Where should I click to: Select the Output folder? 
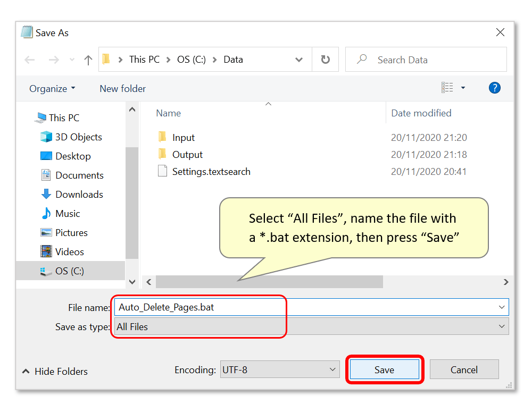pyautogui.click(x=187, y=154)
